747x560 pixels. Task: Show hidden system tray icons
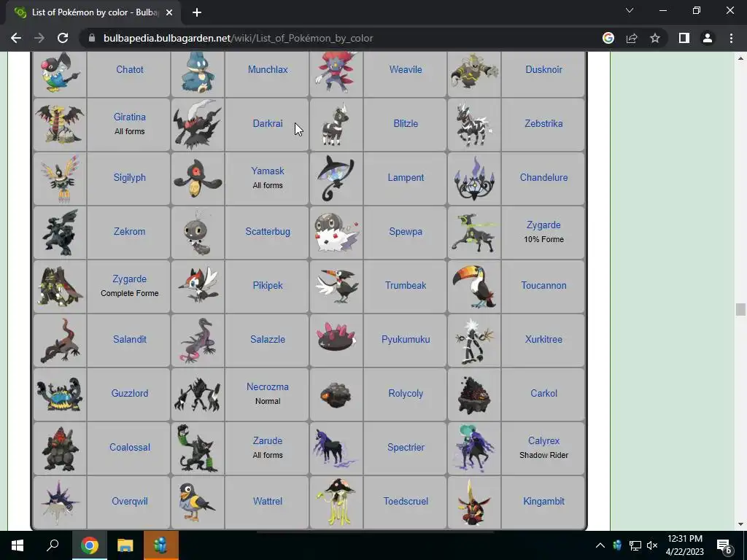point(600,545)
